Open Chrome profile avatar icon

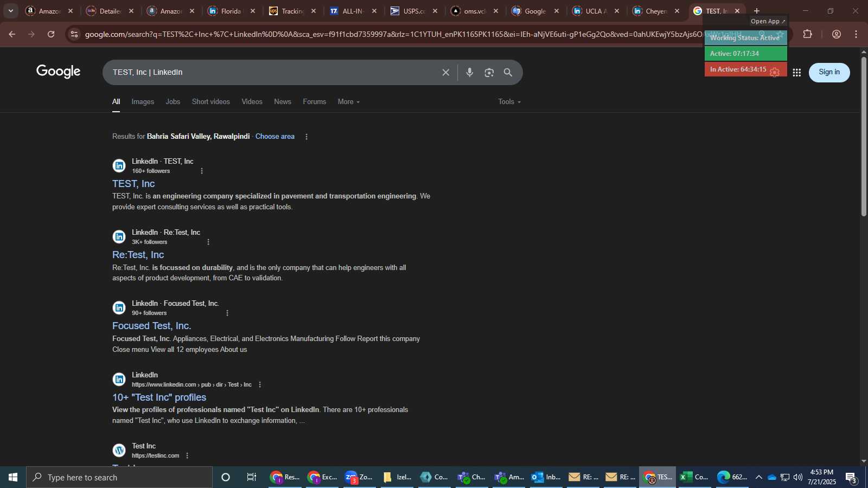tap(837, 34)
